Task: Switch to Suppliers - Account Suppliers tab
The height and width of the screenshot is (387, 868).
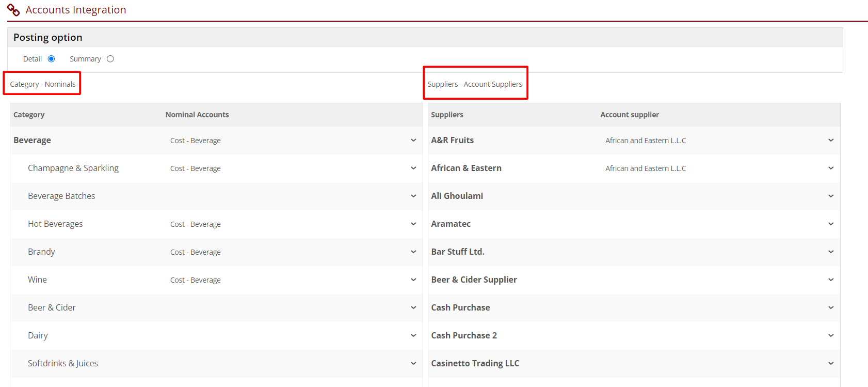Action: [x=475, y=84]
